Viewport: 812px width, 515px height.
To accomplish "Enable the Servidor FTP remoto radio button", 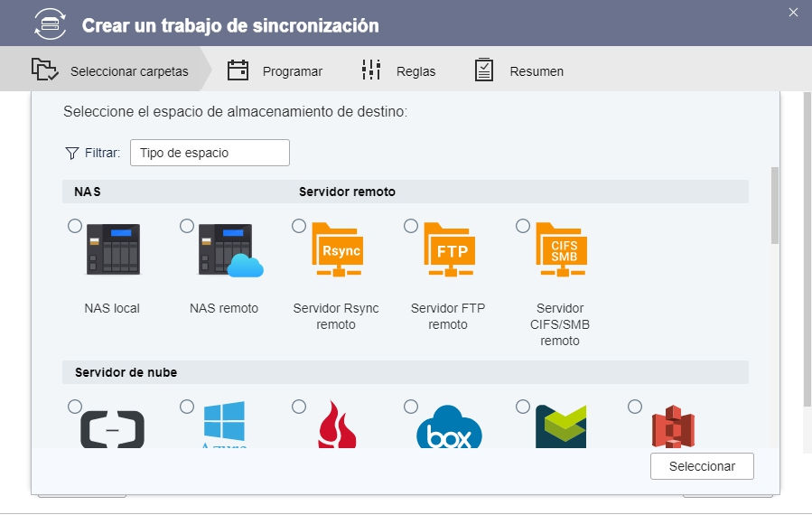I will coord(411,226).
